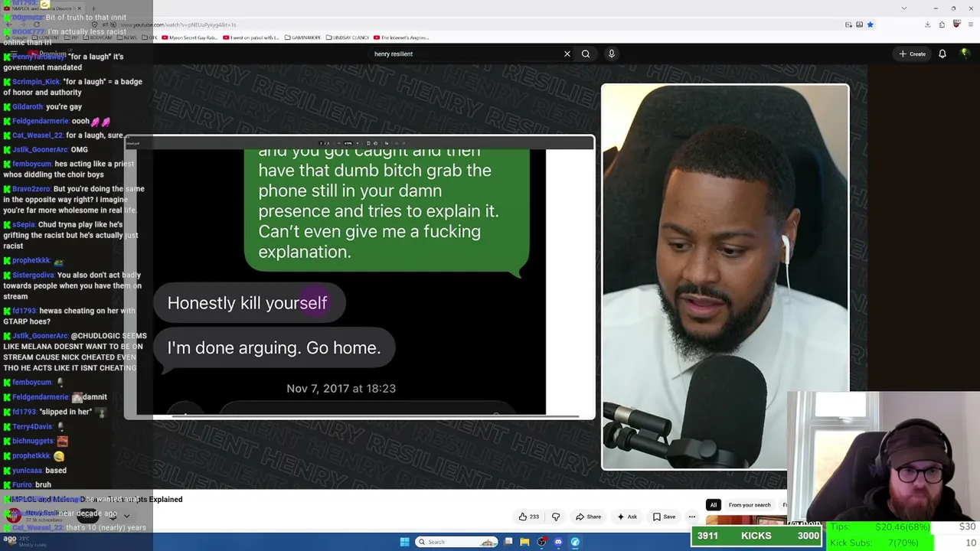
Task: Select the 'All' filter chip
Action: [714, 505]
